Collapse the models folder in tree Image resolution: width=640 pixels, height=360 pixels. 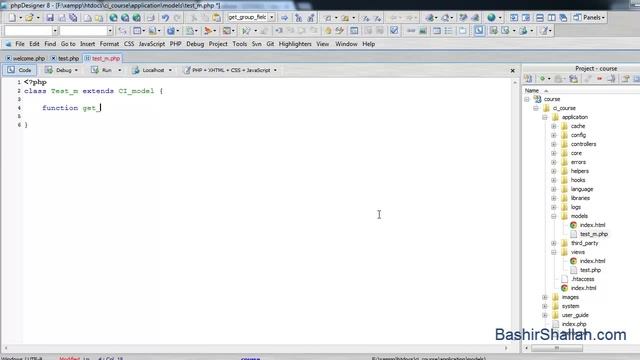point(554,216)
